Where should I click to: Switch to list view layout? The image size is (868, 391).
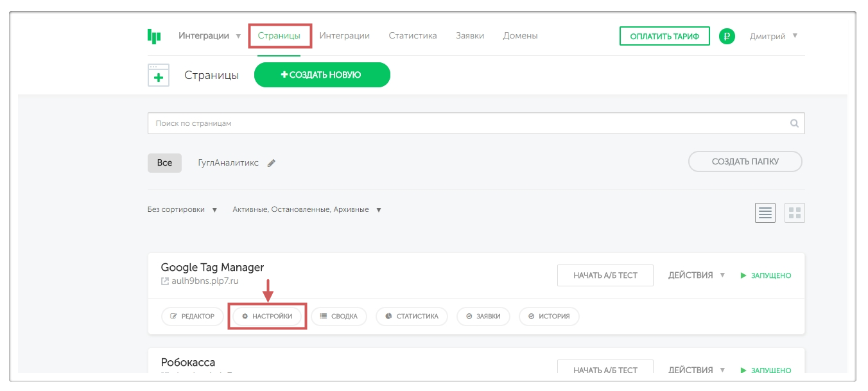(765, 213)
